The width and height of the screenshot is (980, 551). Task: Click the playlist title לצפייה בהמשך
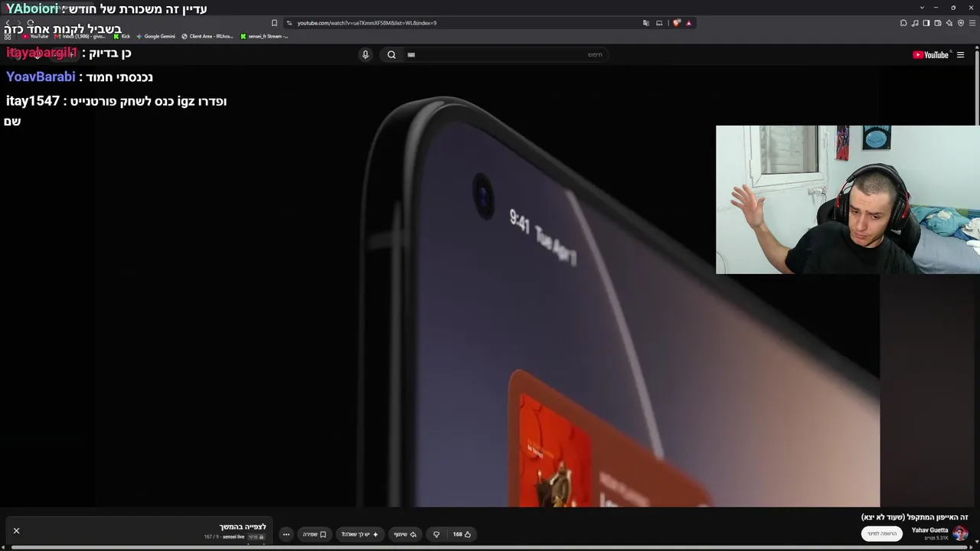coord(243,527)
